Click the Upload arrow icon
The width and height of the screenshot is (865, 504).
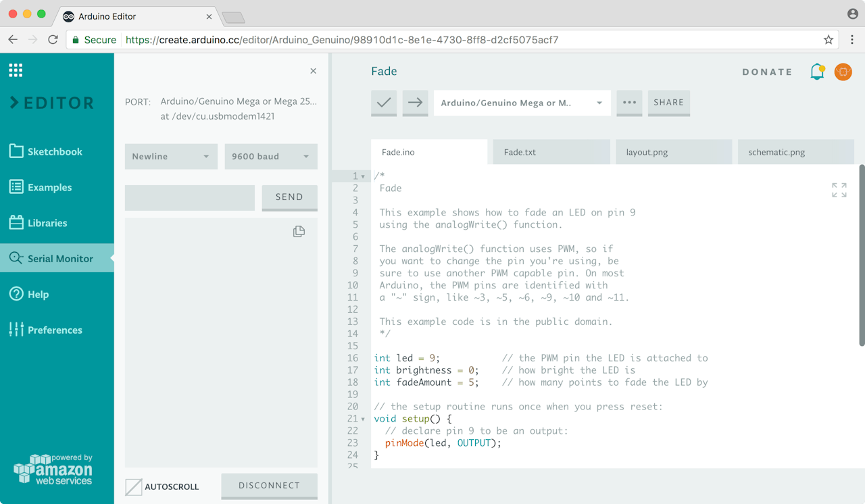click(415, 103)
